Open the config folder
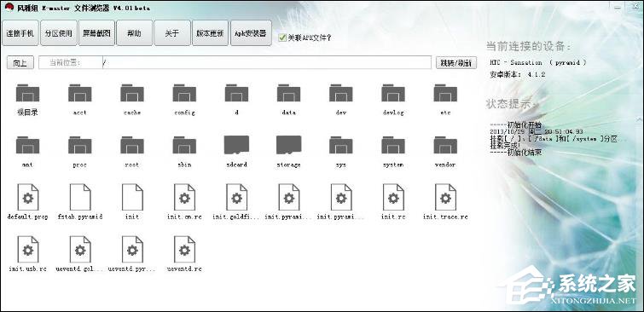The image size is (644, 312). pyautogui.click(x=184, y=93)
